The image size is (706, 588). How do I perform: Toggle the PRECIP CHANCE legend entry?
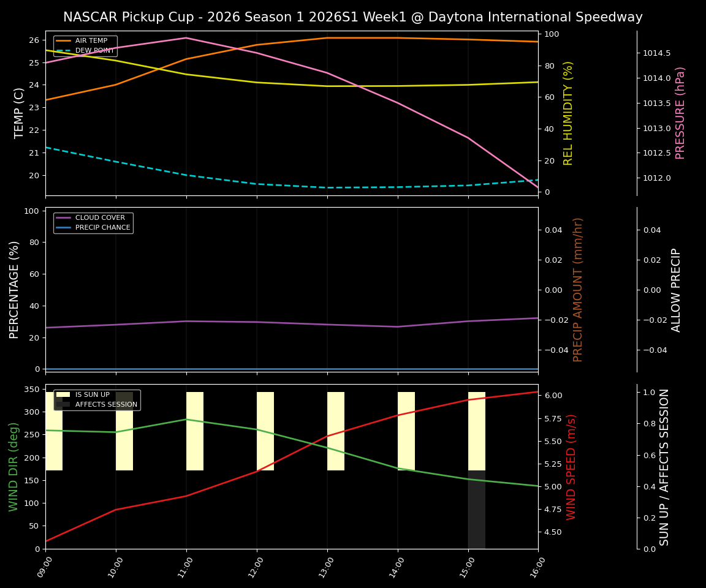(101, 227)
